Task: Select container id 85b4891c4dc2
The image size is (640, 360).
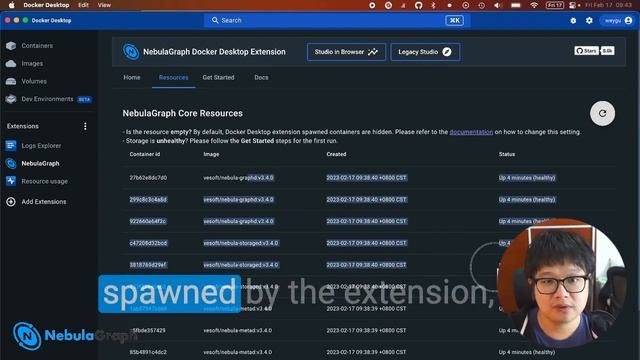Action: click(x=148, y=352)
